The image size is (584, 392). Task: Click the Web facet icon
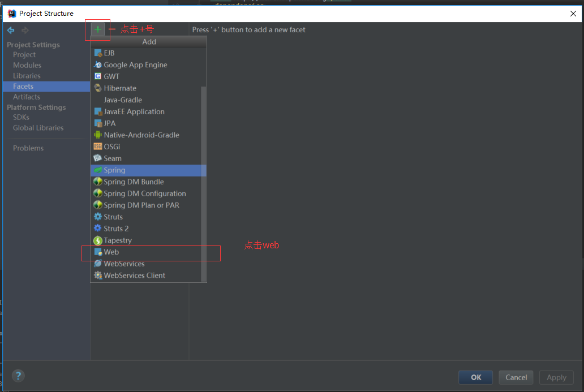pyautogui.click(x=98, y=252)
